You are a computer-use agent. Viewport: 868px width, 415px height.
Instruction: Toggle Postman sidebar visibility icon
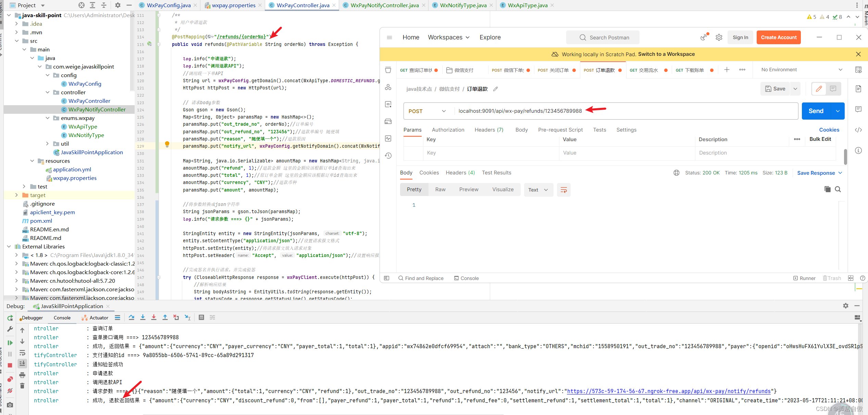(387, 278)
